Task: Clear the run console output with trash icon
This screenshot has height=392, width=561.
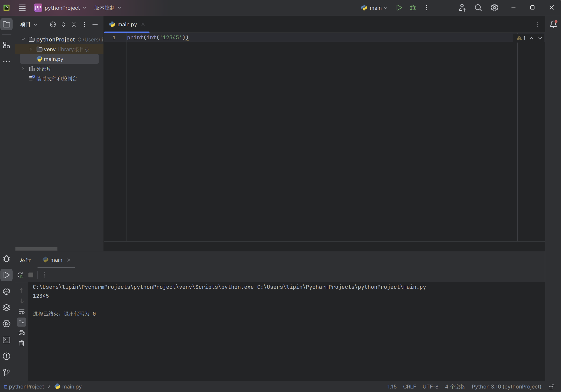Action: tap(22, 343)
